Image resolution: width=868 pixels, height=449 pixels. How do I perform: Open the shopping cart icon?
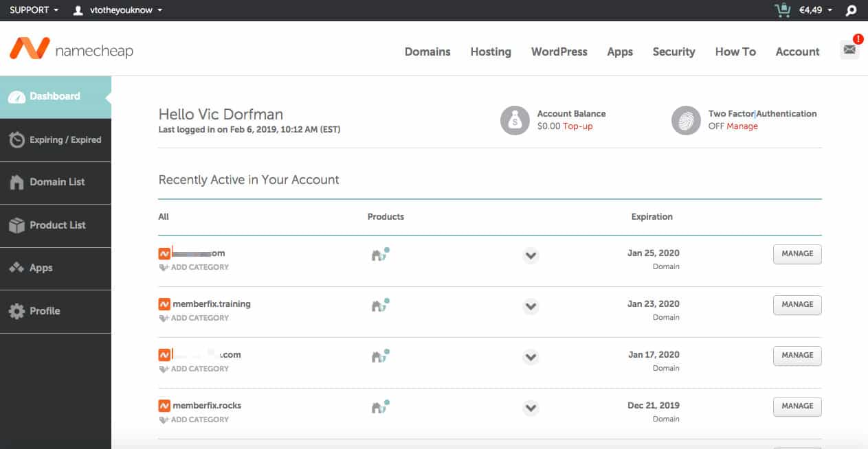click(x=782, y=10)
